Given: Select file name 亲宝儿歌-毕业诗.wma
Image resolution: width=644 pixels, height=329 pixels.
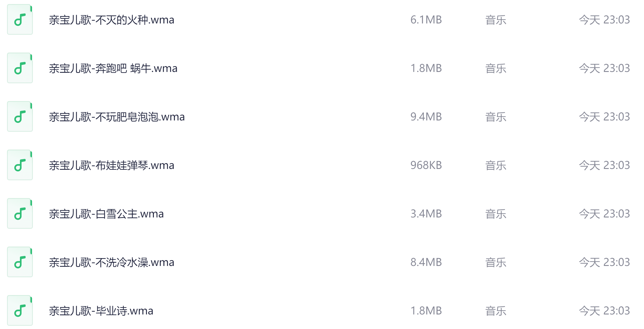Looking at the screenshot, I should pos(101,311).
